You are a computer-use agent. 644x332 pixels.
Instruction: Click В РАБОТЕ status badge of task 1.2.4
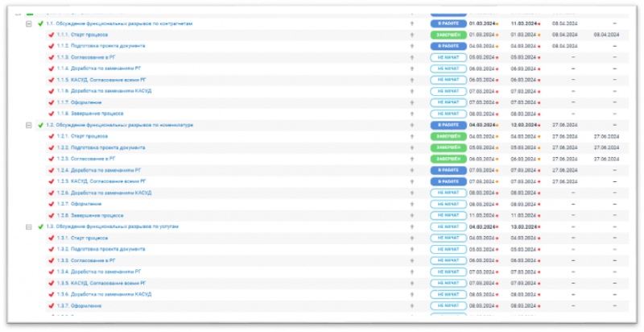448,170
